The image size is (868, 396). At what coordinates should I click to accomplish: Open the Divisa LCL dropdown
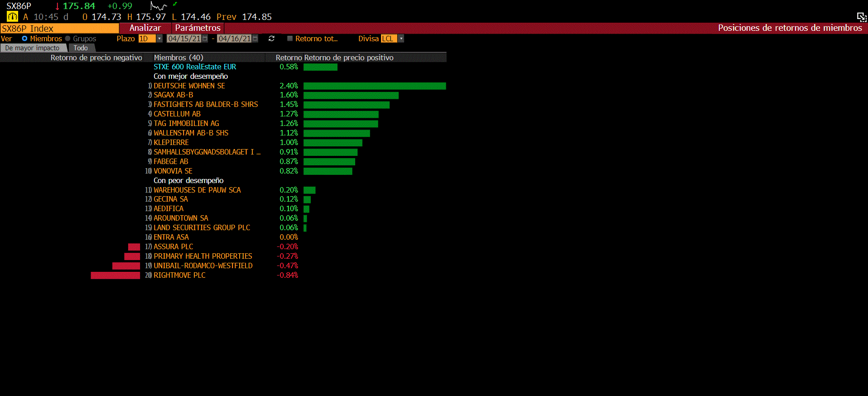pos(401,39)
